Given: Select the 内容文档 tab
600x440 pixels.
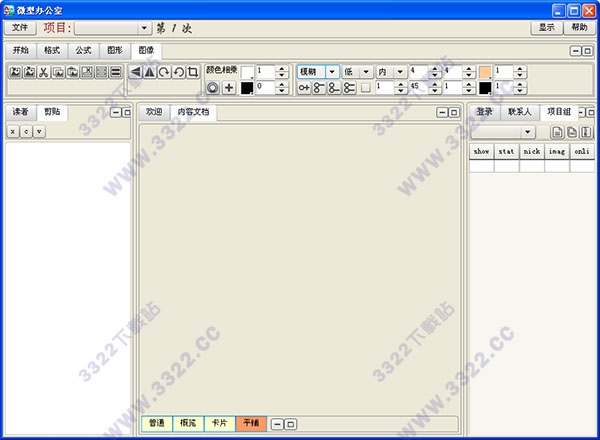Looking at the screenshot, I should pyautogui.click(x=193, y=112).
